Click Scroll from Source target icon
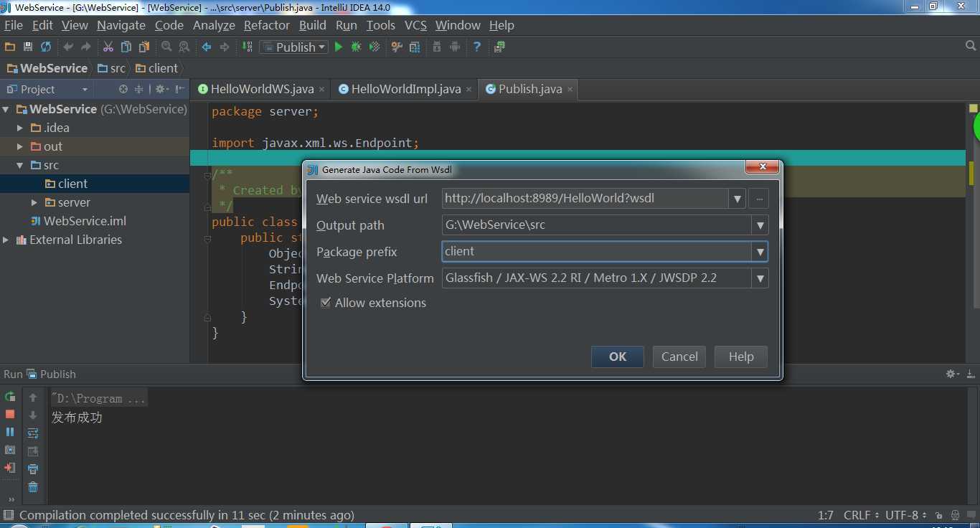Viewport: 980px width, 528px height. click(x=123, y=89)
